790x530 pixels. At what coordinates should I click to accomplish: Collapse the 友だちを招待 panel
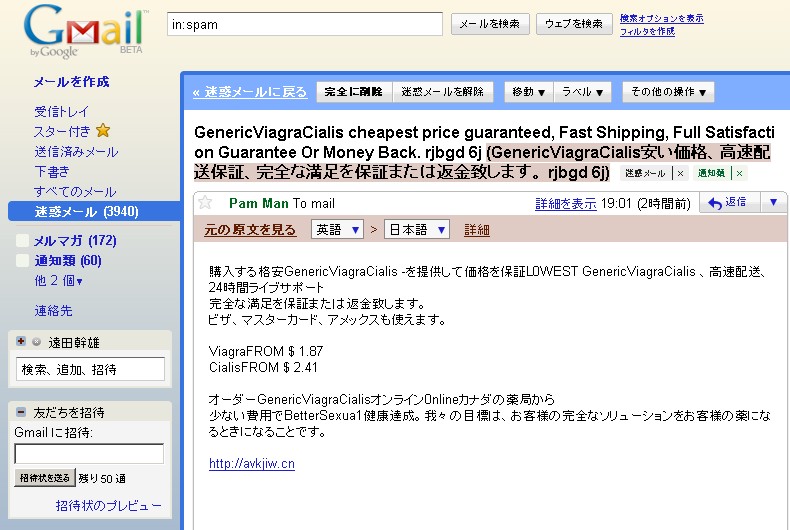(21, 412)
